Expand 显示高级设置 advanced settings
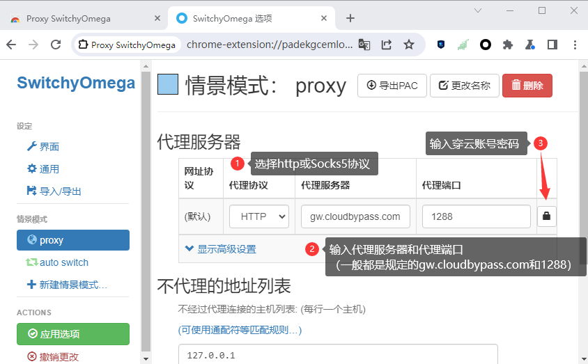This screenshot has width=588, height=364. (221, 249)
